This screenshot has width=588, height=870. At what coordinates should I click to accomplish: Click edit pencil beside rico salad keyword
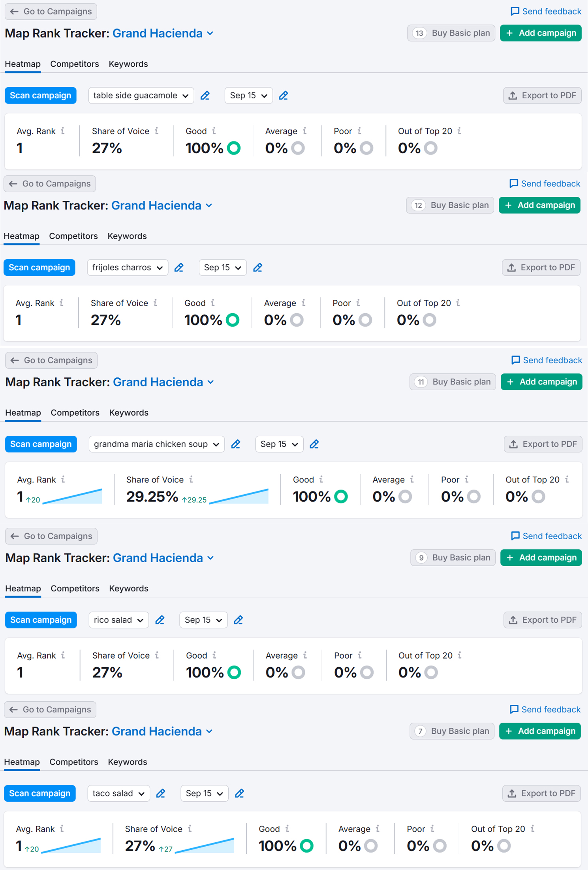[160, 620]
